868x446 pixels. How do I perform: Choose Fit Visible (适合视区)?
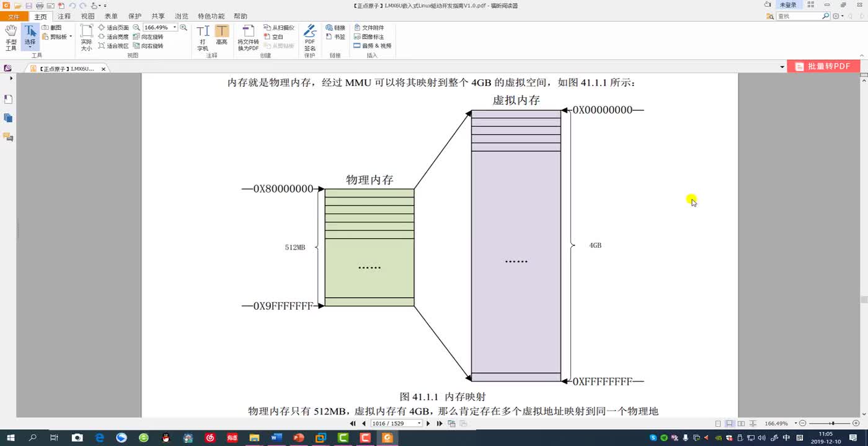pos(113,46)
